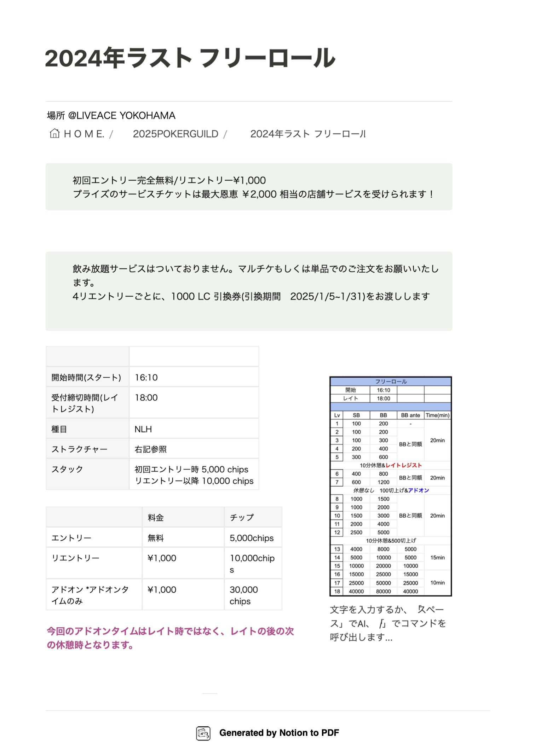Go to 2025POKERGUILD breadcrumb page
This screenshot has height=756, width=535.
(x=176, y=134)
